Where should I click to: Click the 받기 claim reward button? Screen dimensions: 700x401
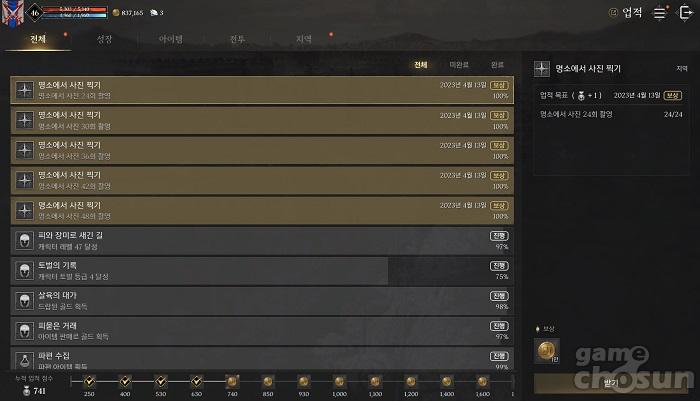tap(611, 383)
